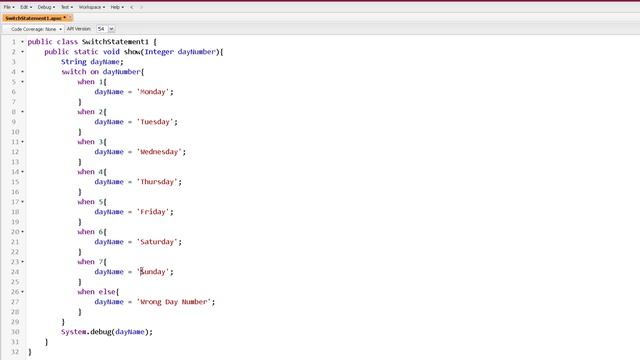Collapse the when 1 fold on line 5
The image size is (640, 360).
22,82
